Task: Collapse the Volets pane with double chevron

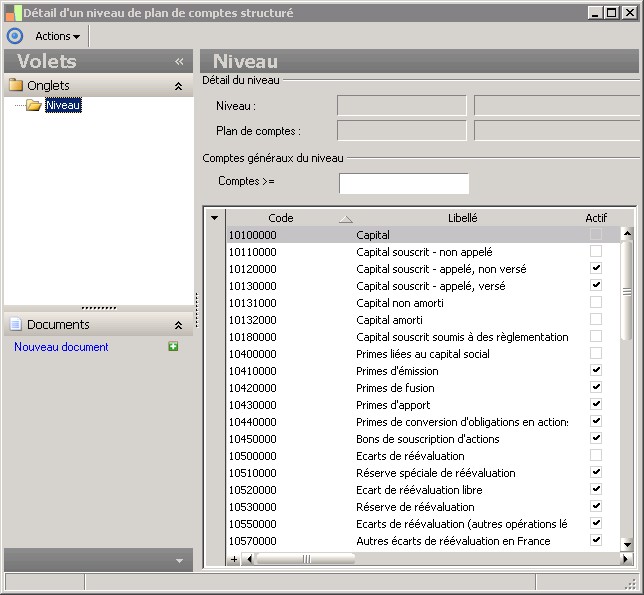Action: tap(180, 61)
